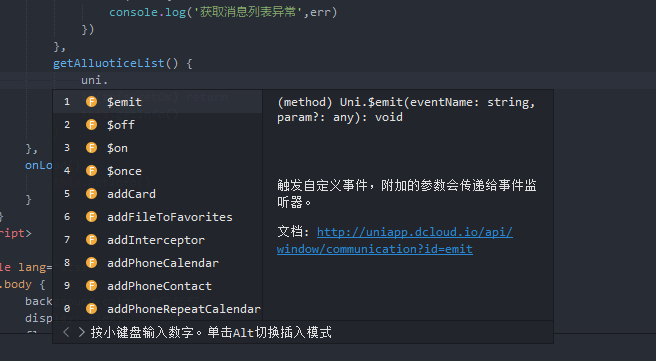Screen dimensions: 656x361
Task: Click the icon beside addPhoneCalendar
Action: [x=91, y=263]
